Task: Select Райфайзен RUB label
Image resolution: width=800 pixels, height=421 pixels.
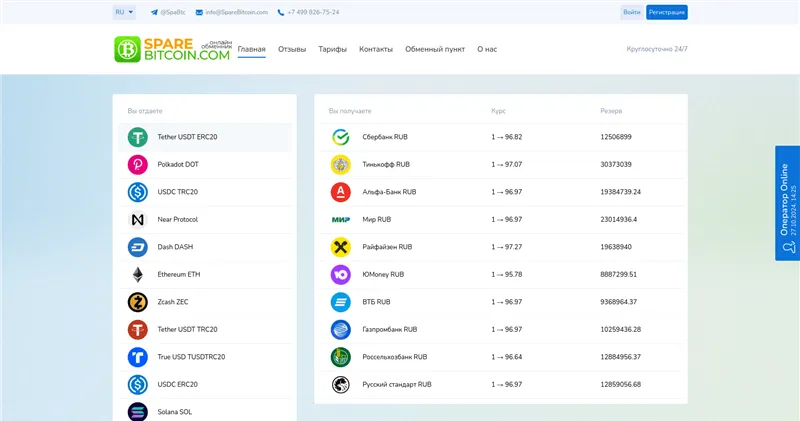Action: 387,247
